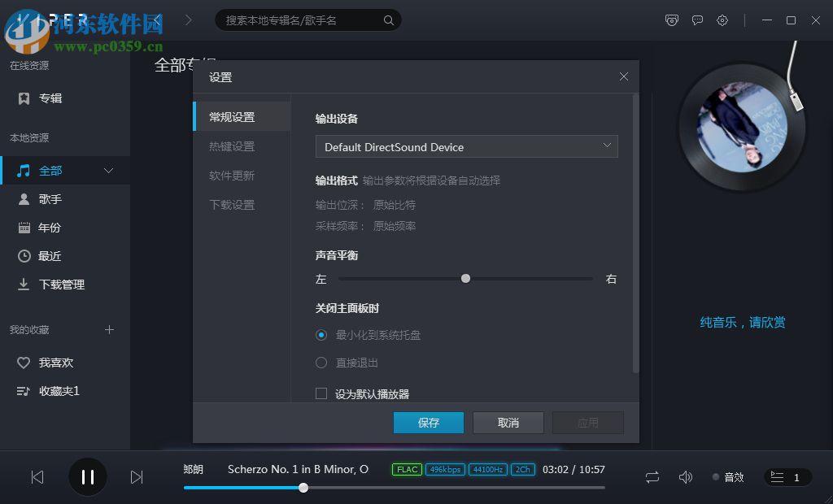Center the 声音平衡 balance slider handle
Viewport: 833px width, 504px height.
[x=465, y=278]
